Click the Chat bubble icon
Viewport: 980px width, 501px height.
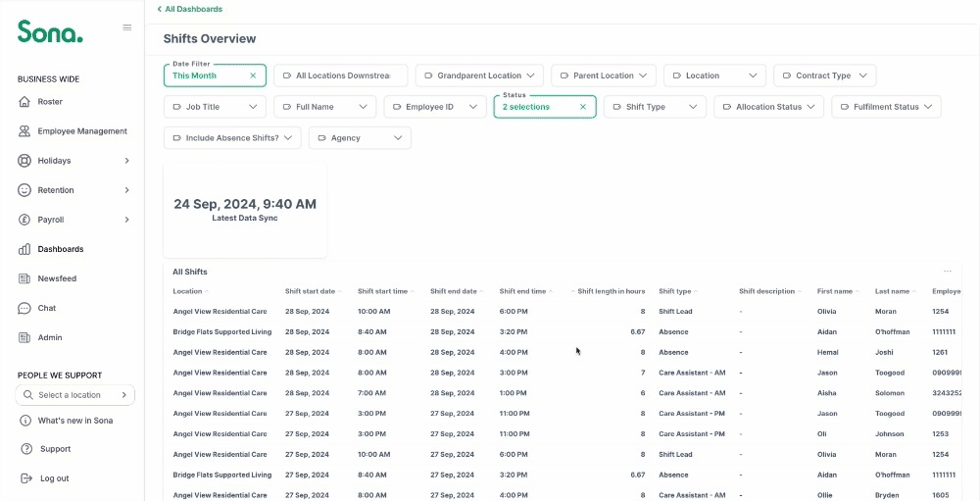(x=24, y=308)
